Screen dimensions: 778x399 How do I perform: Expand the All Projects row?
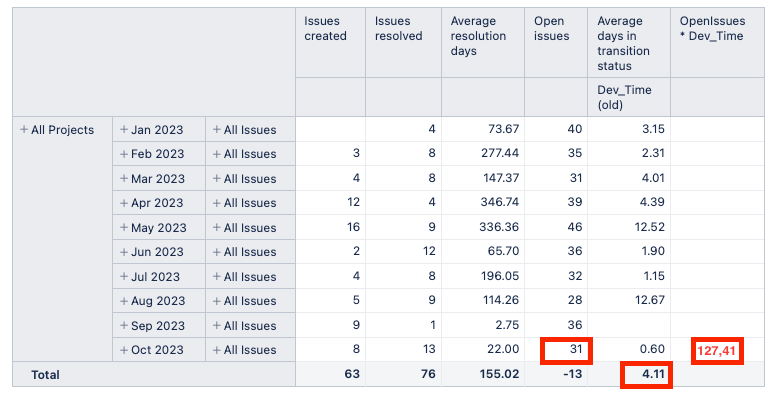click(24, 130)
